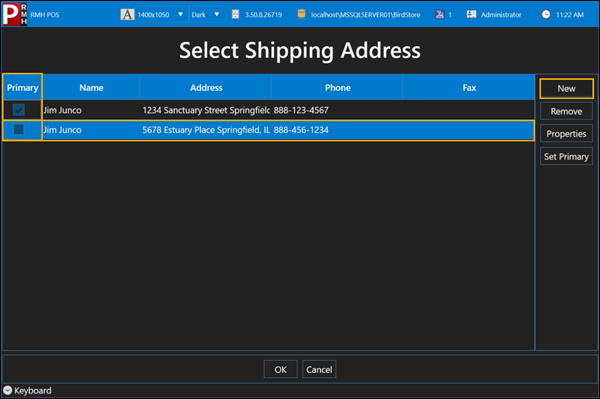The height and width of the screenshot is (399, 600).
Task: Click the New address button
Action: click(x=566, y=89)
